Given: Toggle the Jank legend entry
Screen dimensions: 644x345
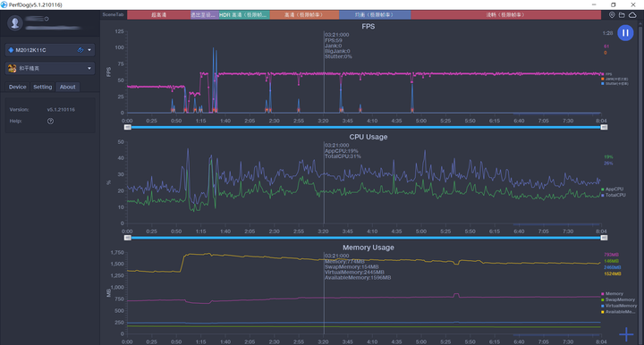Looking at the screenshot, I should pos(614,79).
